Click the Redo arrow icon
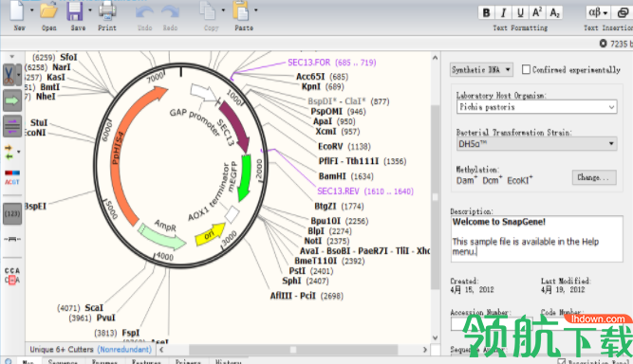Screen dimensions: 633x364 tap(170, 12)
